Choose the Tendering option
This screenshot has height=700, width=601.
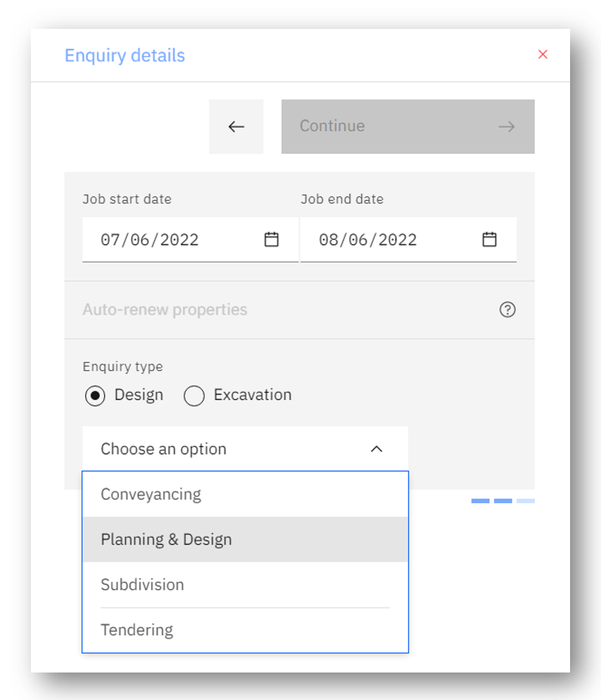tap(137, 630)
